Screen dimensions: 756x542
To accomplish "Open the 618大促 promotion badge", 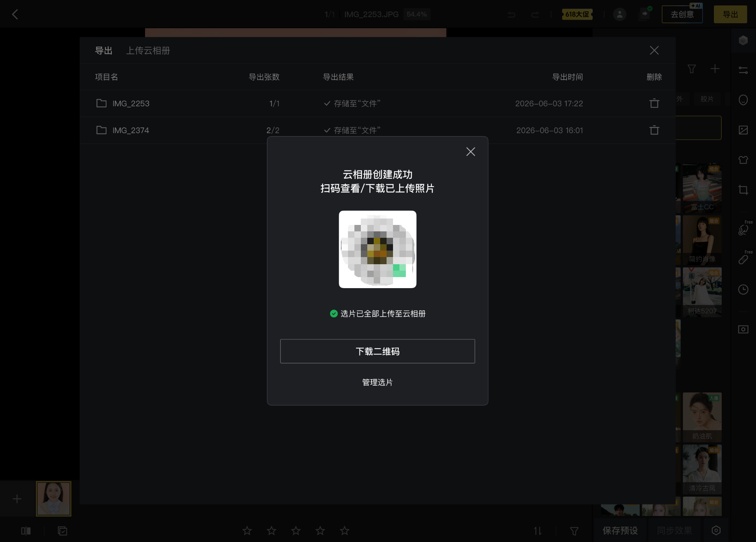I will tap(577, 14).
